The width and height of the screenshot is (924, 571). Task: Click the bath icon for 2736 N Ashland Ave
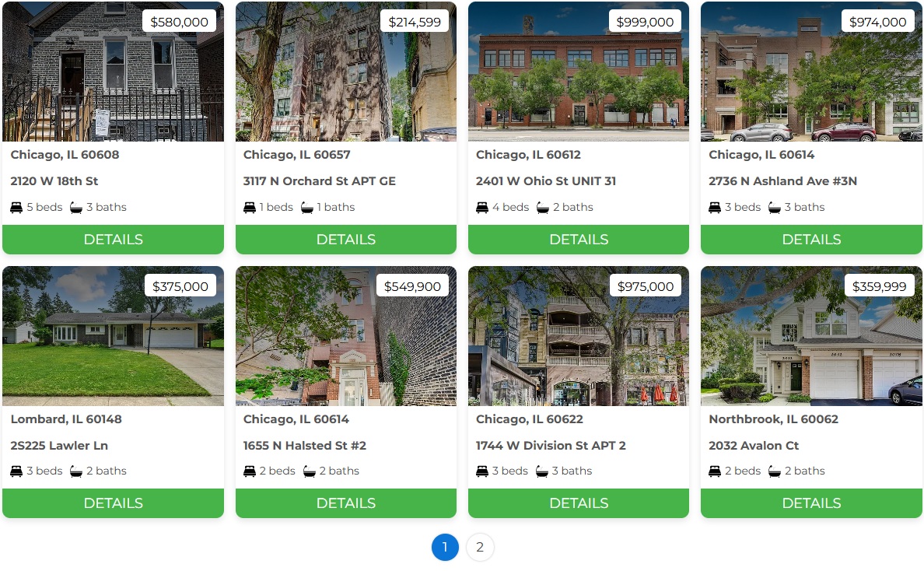pos(775,208)
